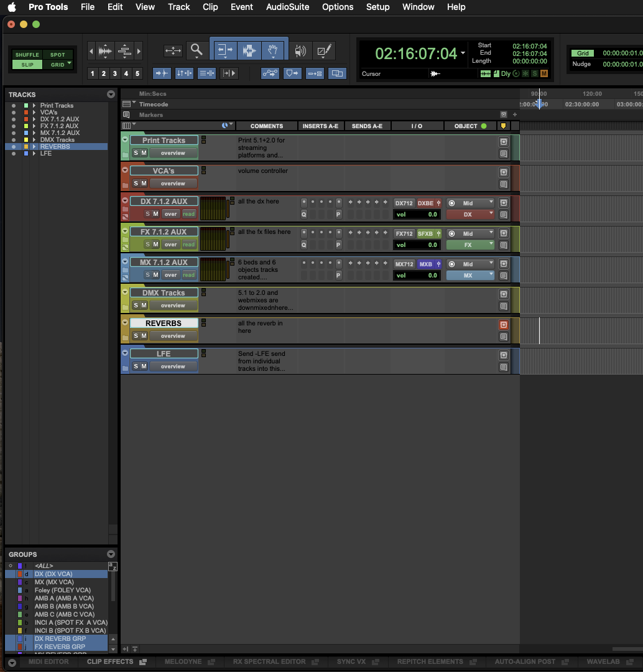Open MX output bus selector
The height and width of the screenshot is (672, 643).
[x=470, y=275]
